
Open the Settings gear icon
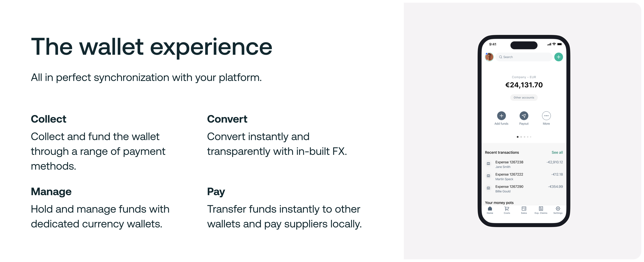(558, 209)
